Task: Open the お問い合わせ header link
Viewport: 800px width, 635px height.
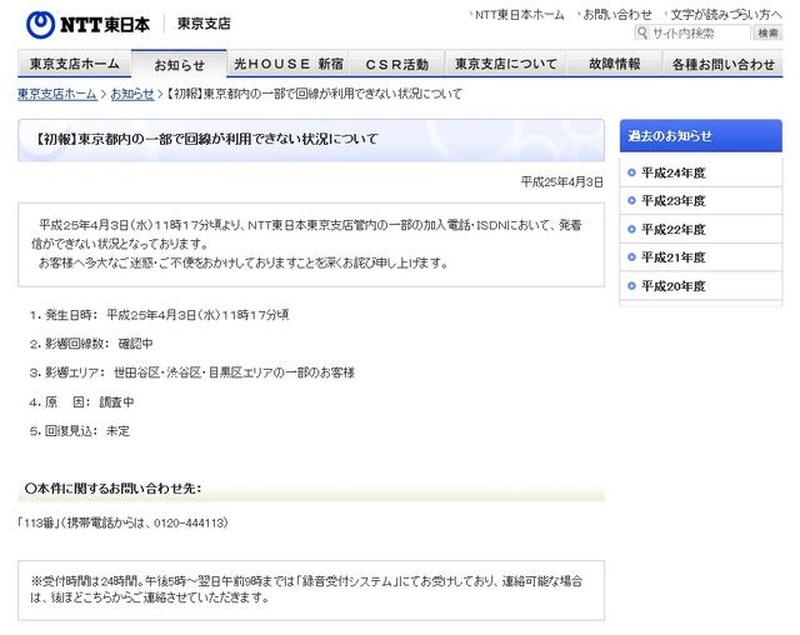Action: click(617, 14)
